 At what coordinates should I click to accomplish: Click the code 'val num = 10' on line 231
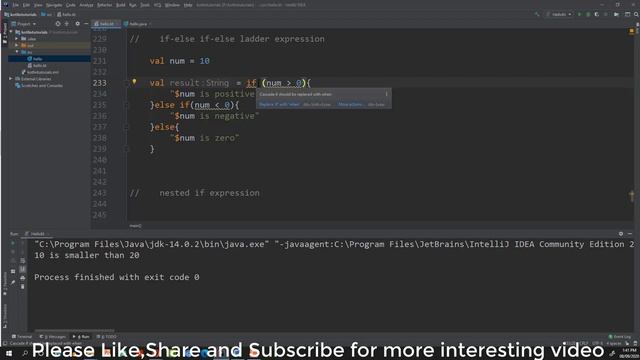[179, 61]
